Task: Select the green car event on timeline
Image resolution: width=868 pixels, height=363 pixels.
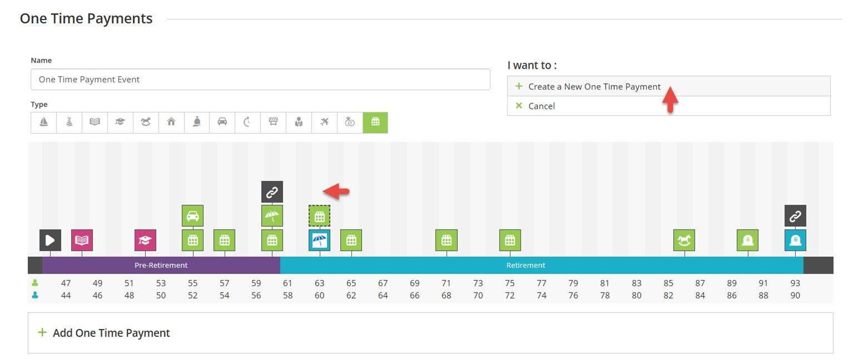Action: [x=192, y=216]
